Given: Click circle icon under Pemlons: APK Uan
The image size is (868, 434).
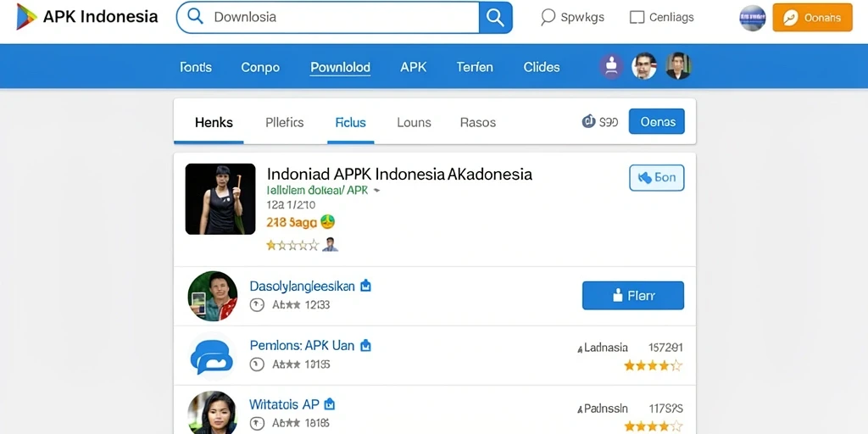Looking at the screenshot, I should coord(257,364).
